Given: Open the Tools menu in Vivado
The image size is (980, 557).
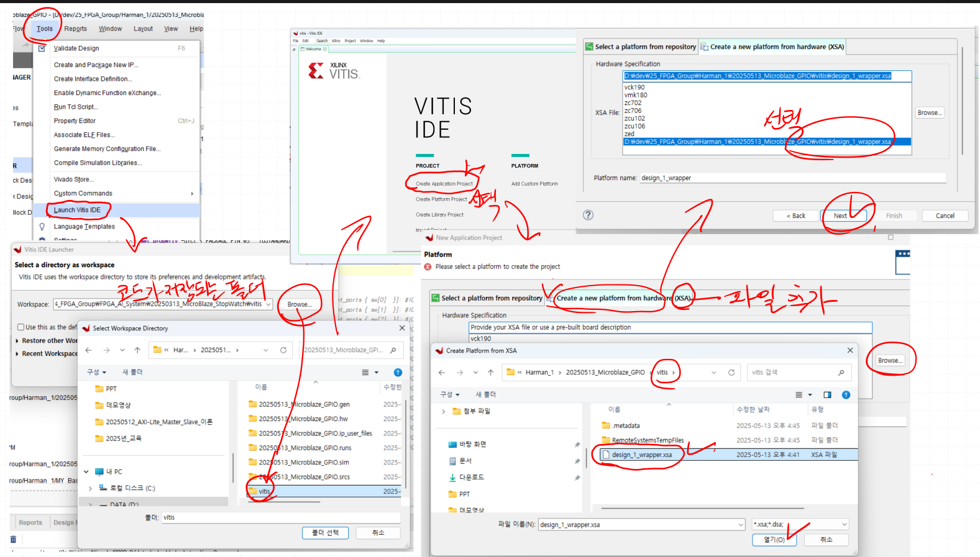Looking at the screenshot, I should [45, 29].
